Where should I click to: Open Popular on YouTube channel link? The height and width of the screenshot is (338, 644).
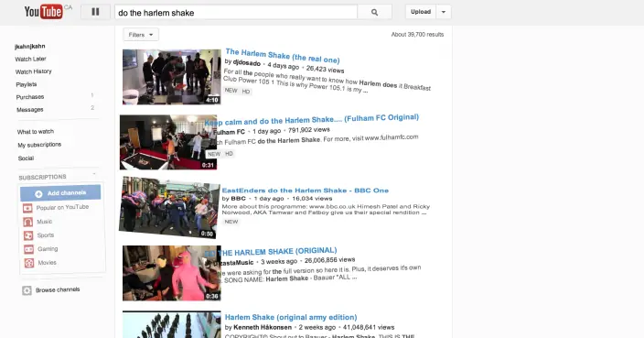pos(62,207)
